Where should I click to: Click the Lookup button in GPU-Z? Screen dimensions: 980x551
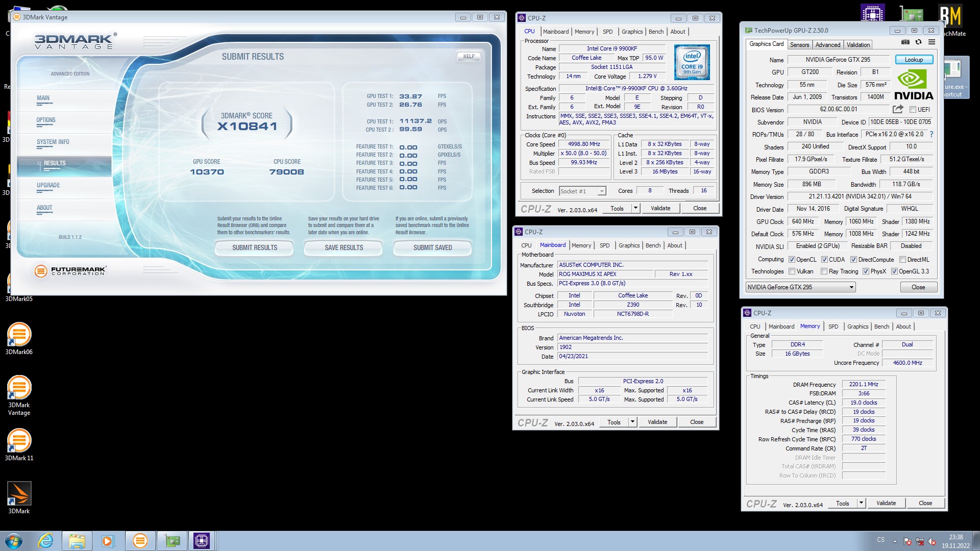[x=914, y=60]
